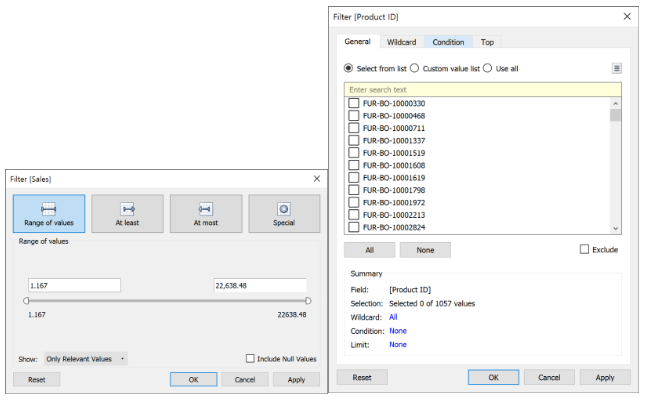The height and width of the screenshot is (404, 648).
Task: Switch to the General tab
Action: coord(357,42)
